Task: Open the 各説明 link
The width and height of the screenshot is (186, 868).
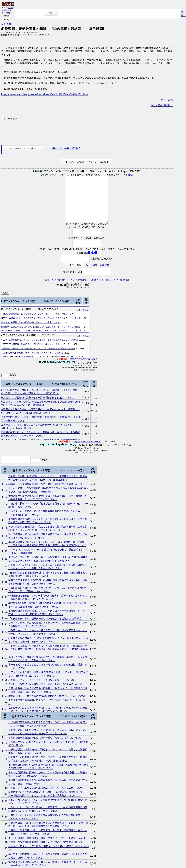Action: pos(129,175)
